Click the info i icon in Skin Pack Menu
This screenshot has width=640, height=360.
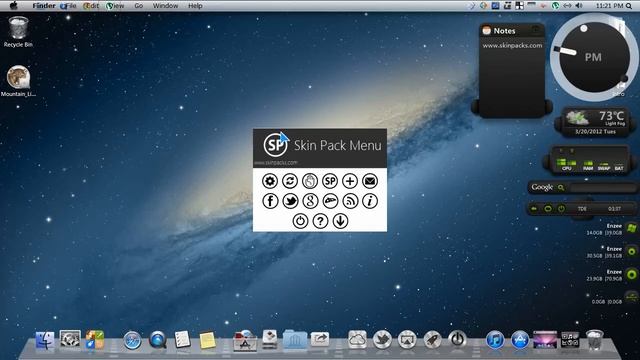click(370, 201)
